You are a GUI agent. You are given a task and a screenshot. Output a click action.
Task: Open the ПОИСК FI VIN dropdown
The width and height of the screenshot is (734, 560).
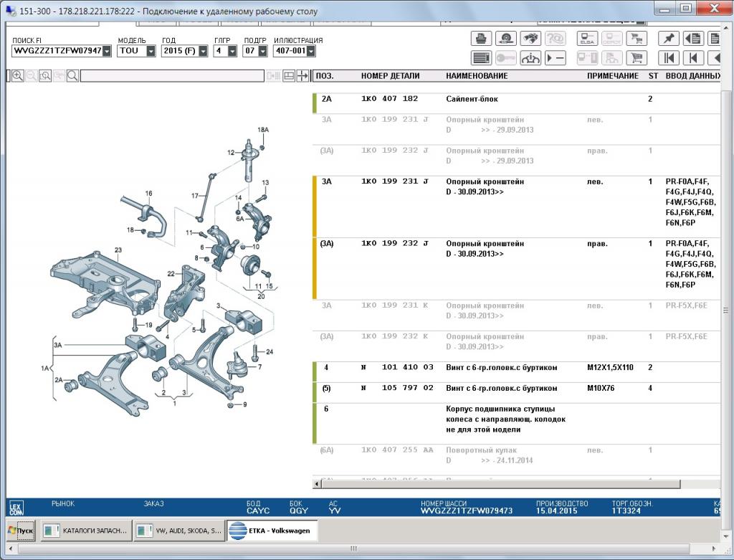tap(108, 51)
